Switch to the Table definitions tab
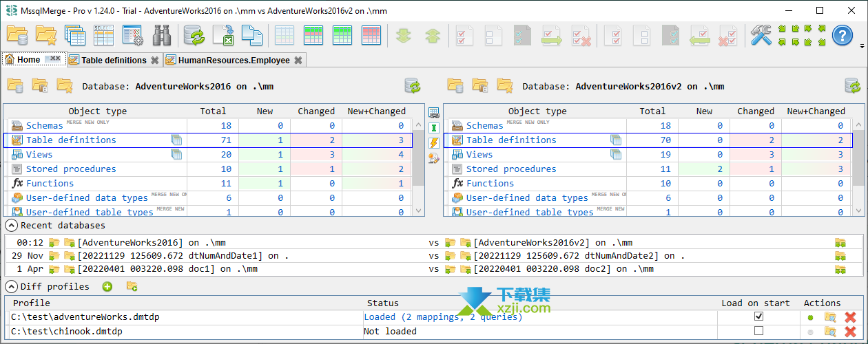This screenshot has width=868, height=344. [x=114, y=60]
